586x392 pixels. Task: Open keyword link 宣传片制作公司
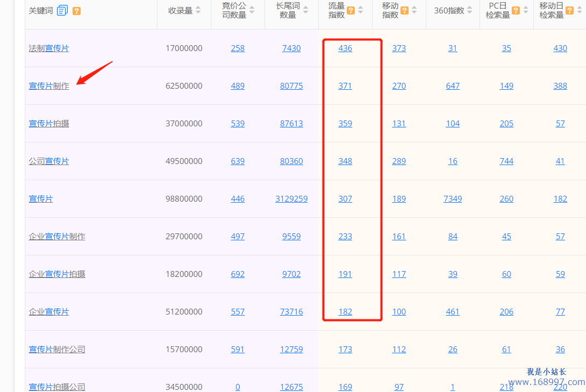click(57, 350)
